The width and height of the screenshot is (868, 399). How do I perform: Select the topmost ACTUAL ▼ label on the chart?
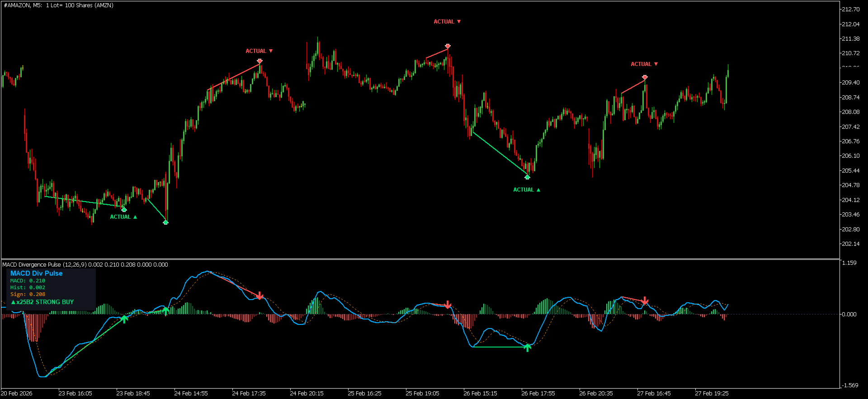coord(447,22)
